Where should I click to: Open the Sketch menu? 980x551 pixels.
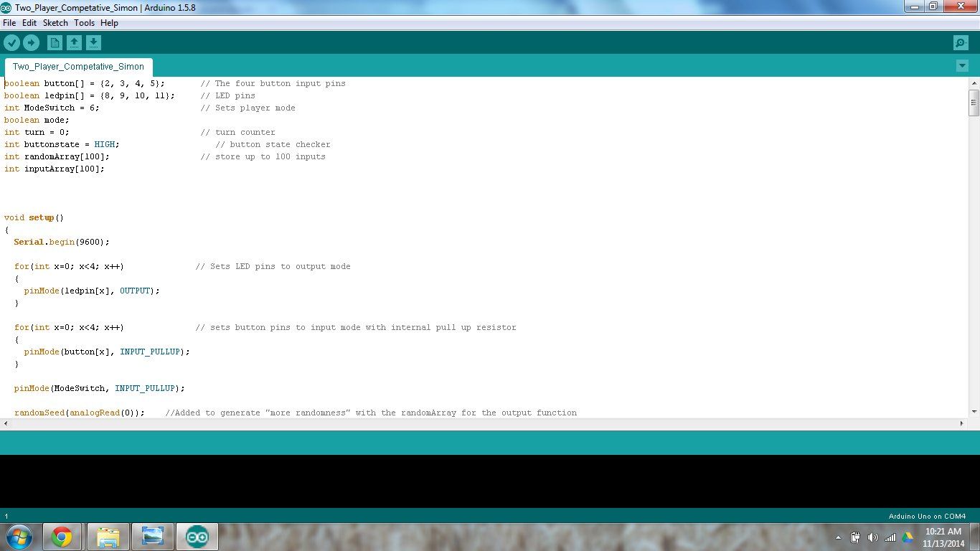(x=55, y=23)
